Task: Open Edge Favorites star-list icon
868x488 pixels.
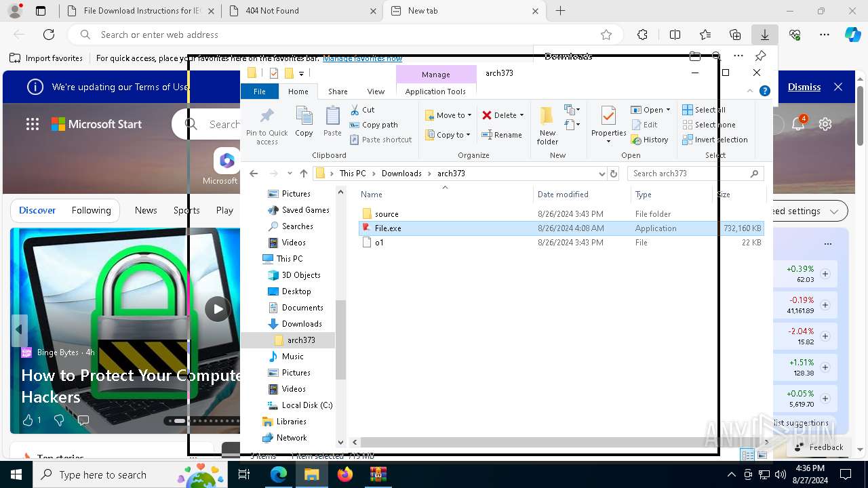Action: click(705, 35)
